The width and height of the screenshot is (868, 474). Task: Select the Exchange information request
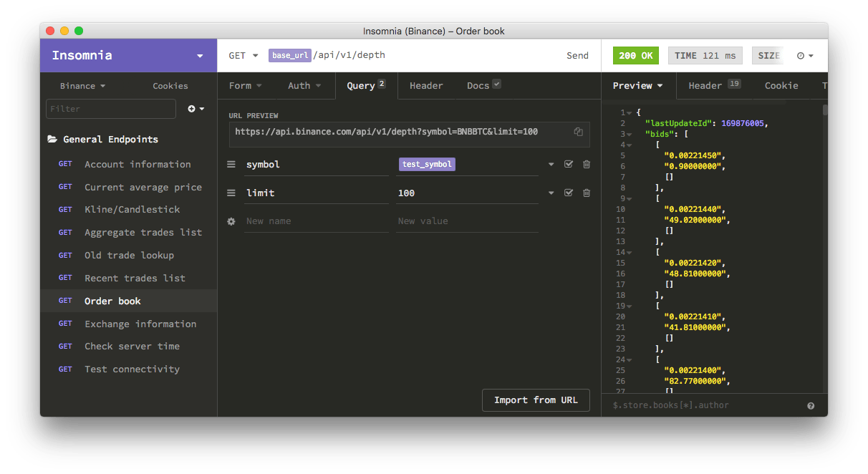point(128,324)
